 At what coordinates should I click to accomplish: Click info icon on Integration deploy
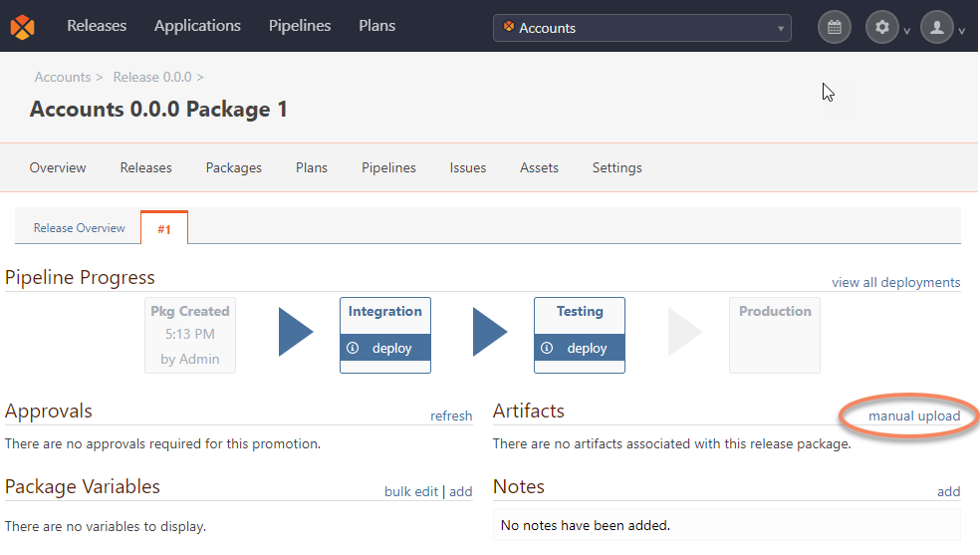[353, 348]
